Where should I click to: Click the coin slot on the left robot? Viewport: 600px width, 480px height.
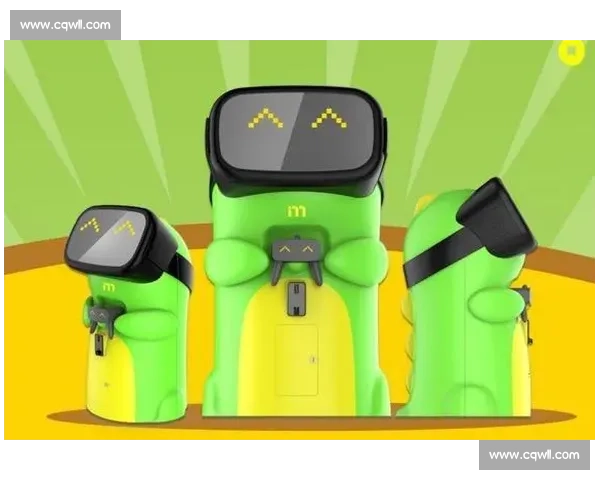coord(98,344)
